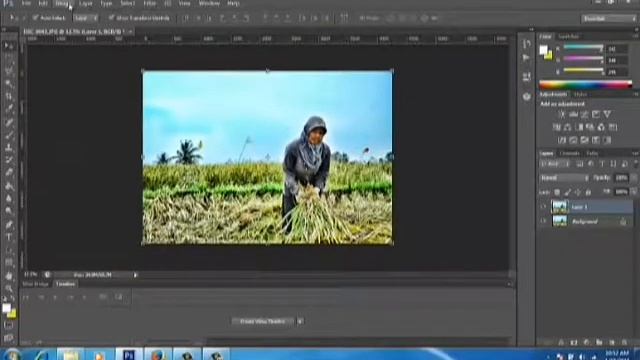Image resolution: width=640 pixels, height=360 pixels.
Task: Select the Pen tool
Action: (x=8, y=224)
